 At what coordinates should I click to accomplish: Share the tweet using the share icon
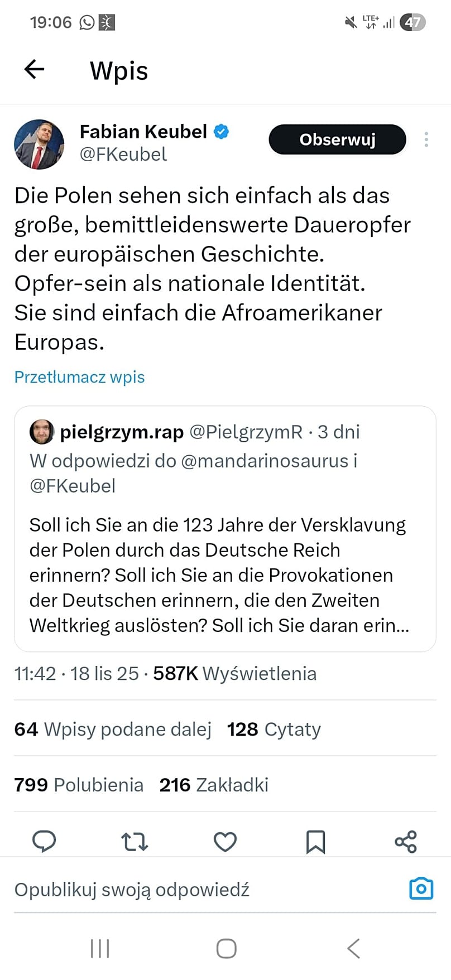(x=405, y=842)
